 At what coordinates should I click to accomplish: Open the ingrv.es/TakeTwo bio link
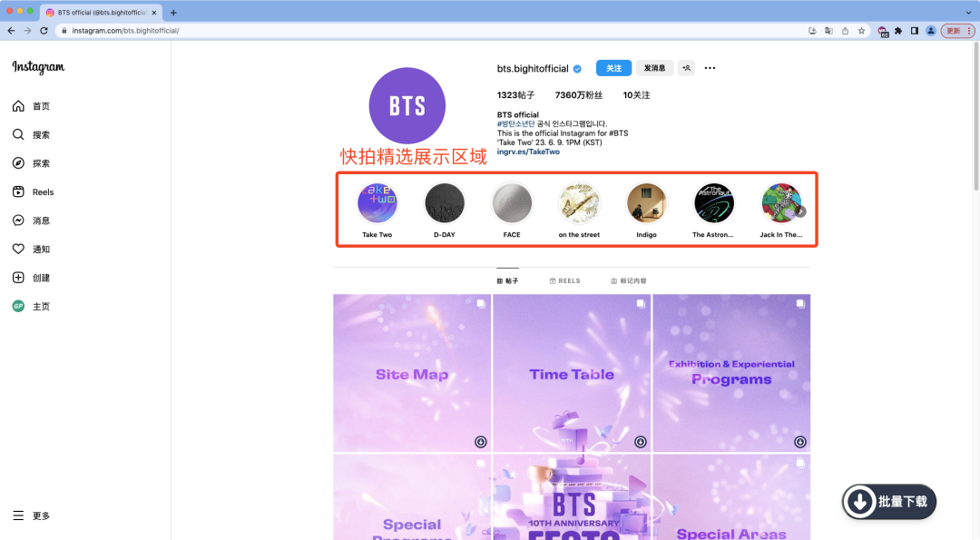(x=528, y=152)
